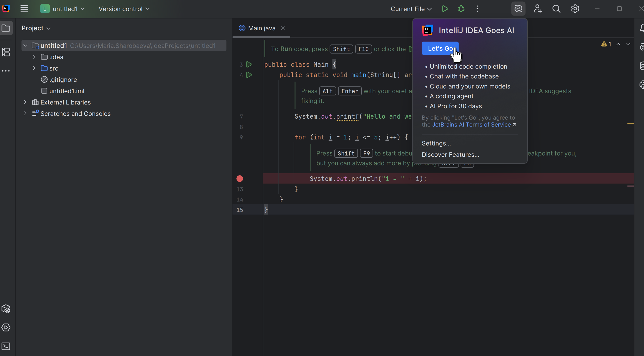Screen dimensions: 644x356
Task: Run the current file with green play button
Action: 445,9
